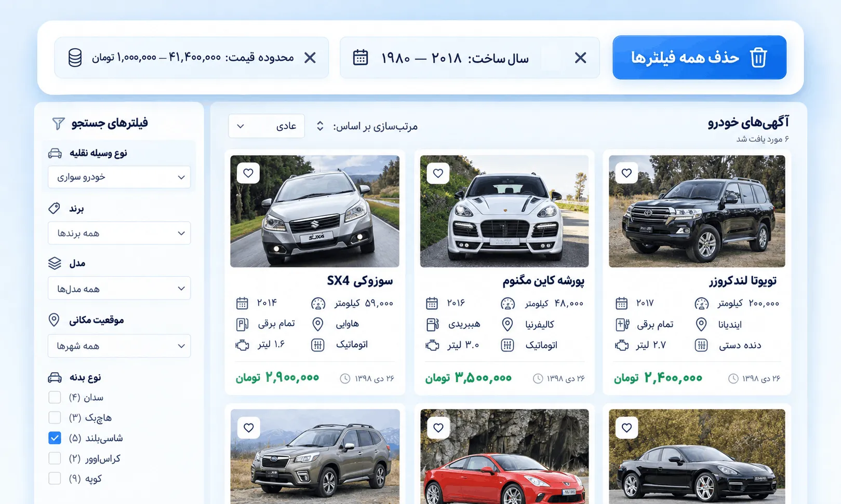Click the Subaru SUV photo thumbnail
Viewport: 841px width, 504px height.
315,457
